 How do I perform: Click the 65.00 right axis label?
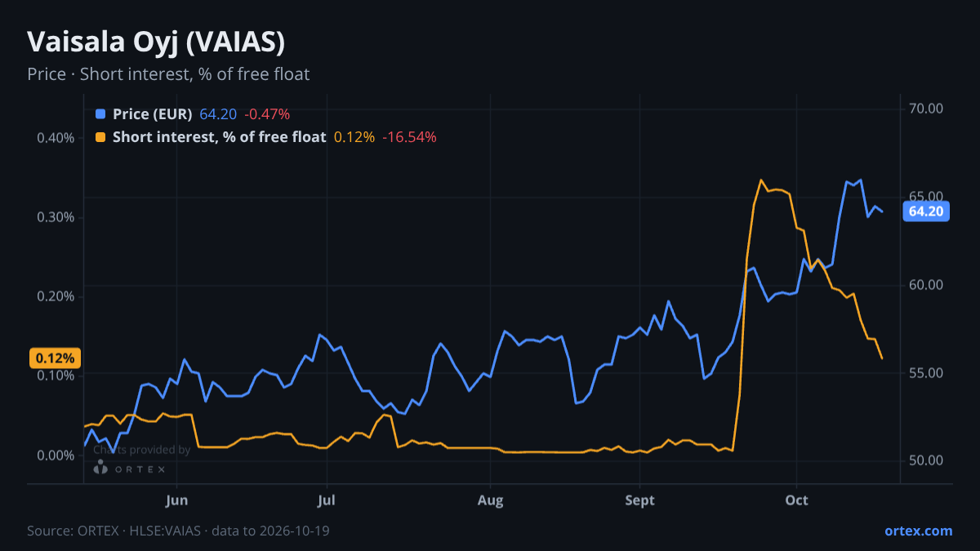point(926,197)
